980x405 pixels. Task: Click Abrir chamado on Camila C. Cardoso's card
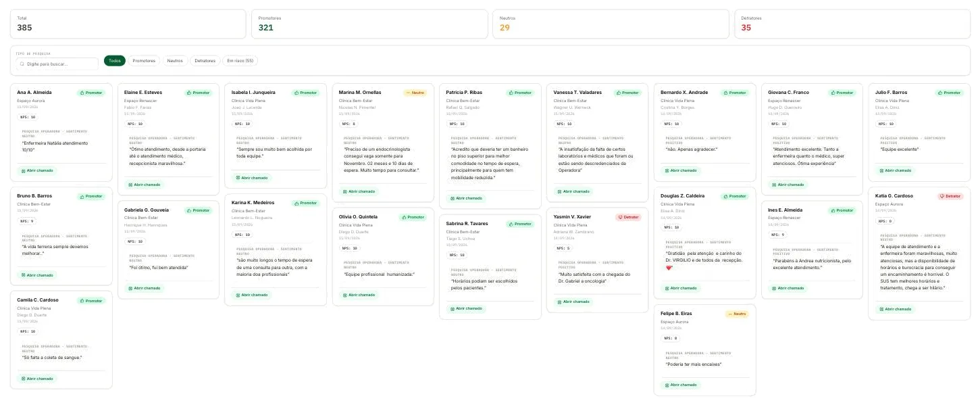pyautogui.click(x=37, y=379)
